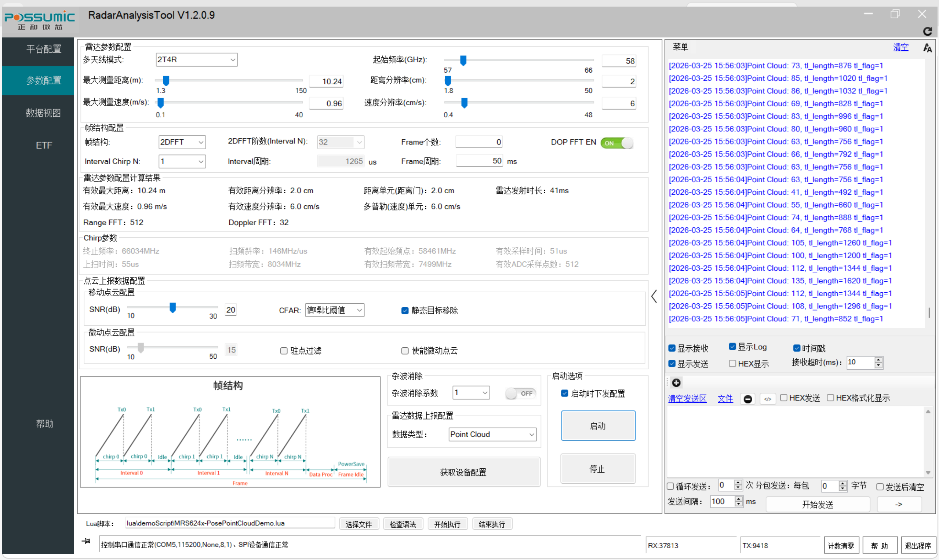Viewport: 939px width, 560px height.
Task: Click the code brackets </> button
Action: click(768, 399)
